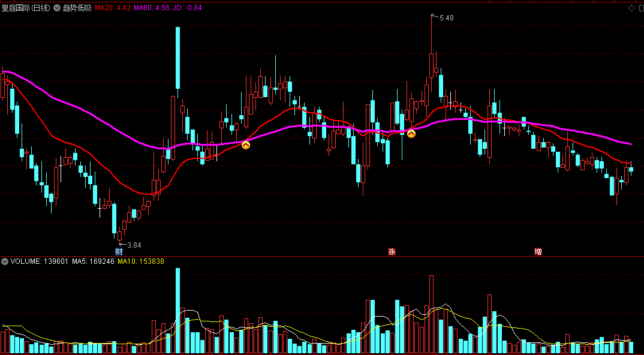Click the MA5: 169246 label
644x355 pixels.
tap(93, 261)
